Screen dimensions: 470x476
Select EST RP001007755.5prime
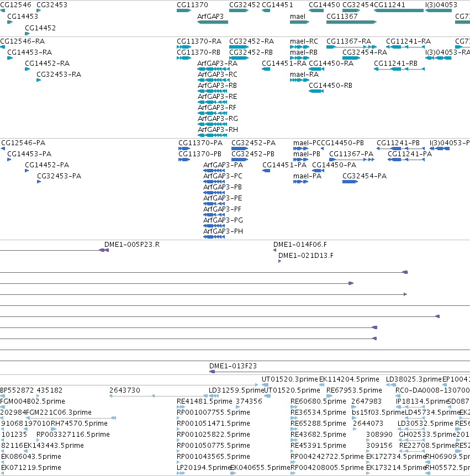[x=213, y=412]
